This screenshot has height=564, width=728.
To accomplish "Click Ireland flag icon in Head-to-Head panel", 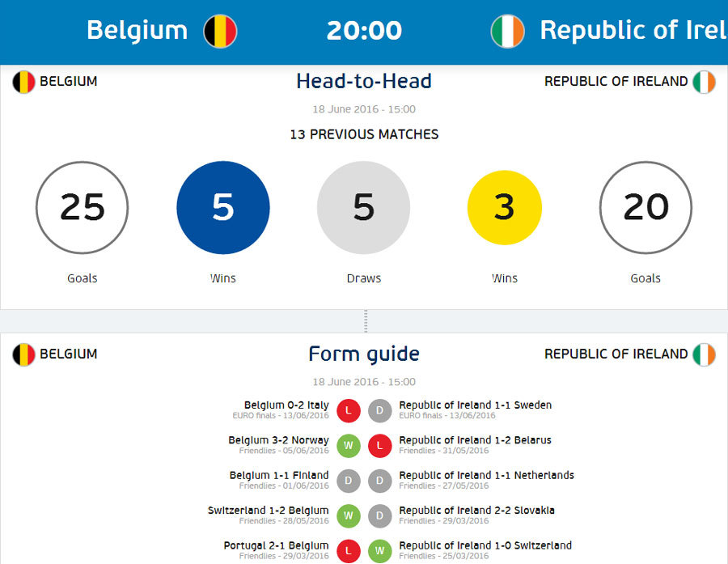I will pos(704,82).
